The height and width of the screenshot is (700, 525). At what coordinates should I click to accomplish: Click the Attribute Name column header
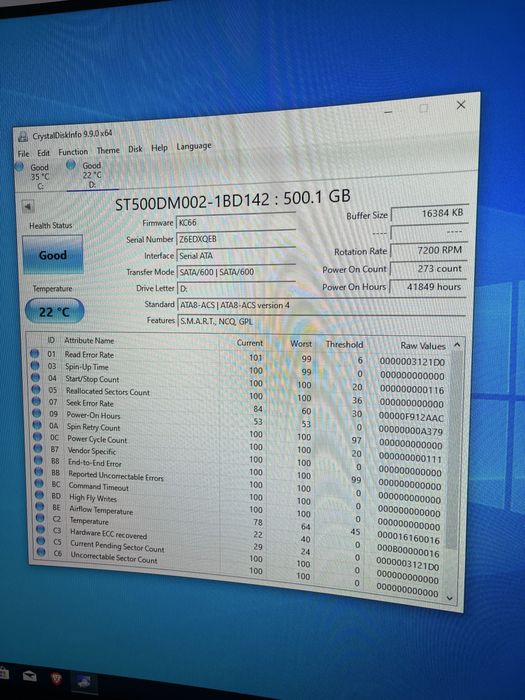pos(89,340)
